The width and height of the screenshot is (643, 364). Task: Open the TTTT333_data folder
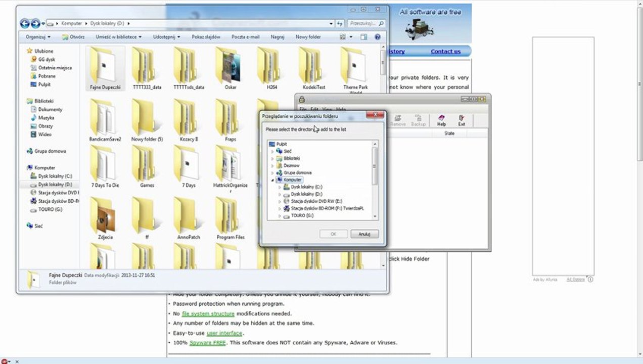147,69
